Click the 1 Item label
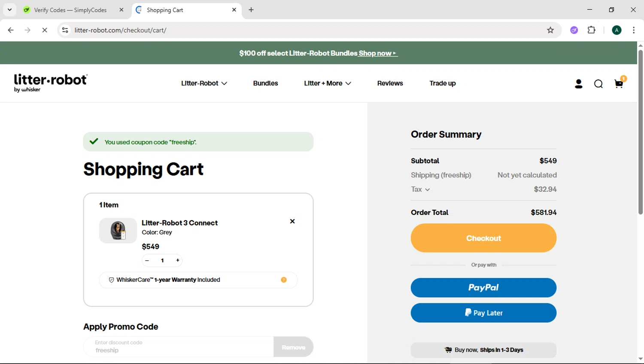This screenshot has width=644, height=364. 109,205
